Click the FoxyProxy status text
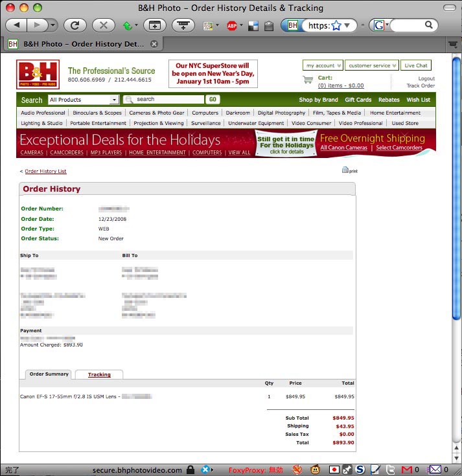This screenshot has height=476, width=462. 256,470
